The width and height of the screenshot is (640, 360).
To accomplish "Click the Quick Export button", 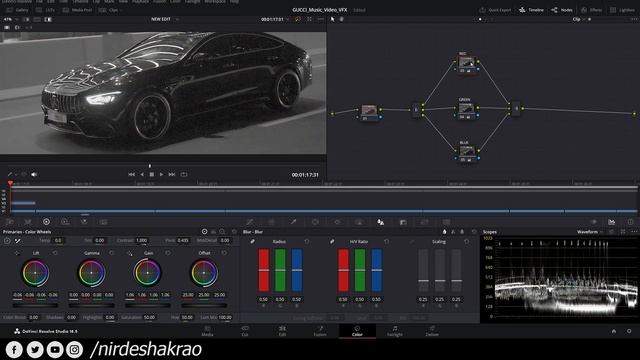I will tap(495, 10).
